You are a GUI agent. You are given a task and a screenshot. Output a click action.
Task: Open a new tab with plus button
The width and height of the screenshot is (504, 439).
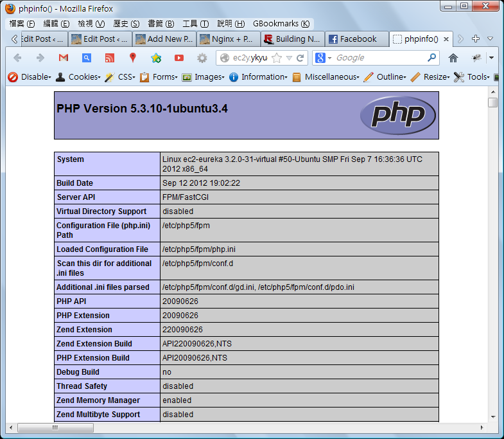[x=476, y=39]
